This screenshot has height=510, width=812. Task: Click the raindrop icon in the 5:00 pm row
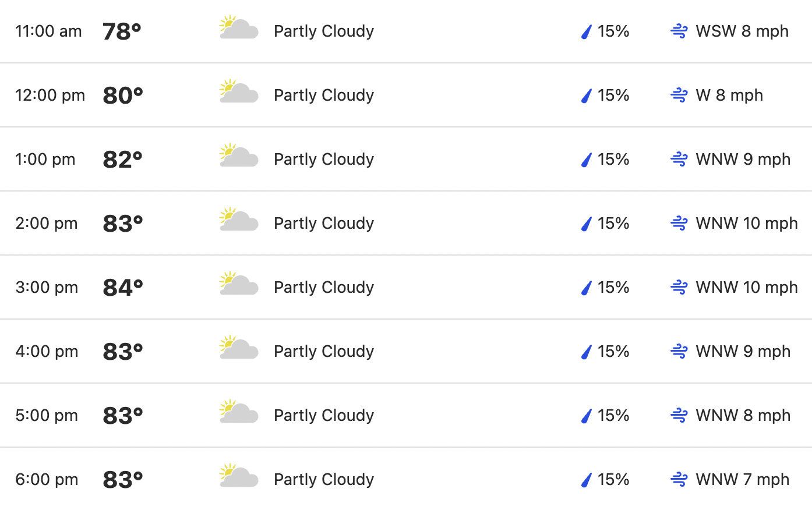click(587, 416)
